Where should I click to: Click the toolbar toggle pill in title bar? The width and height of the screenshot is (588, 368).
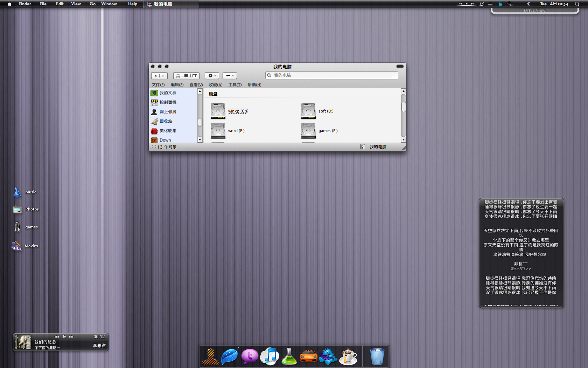coord(400,67)
